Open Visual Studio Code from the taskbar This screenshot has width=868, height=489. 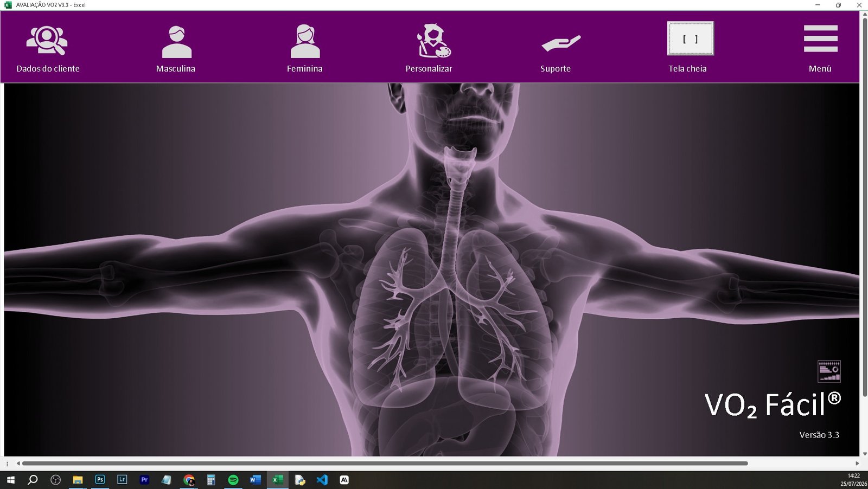(x=322, y=480)
